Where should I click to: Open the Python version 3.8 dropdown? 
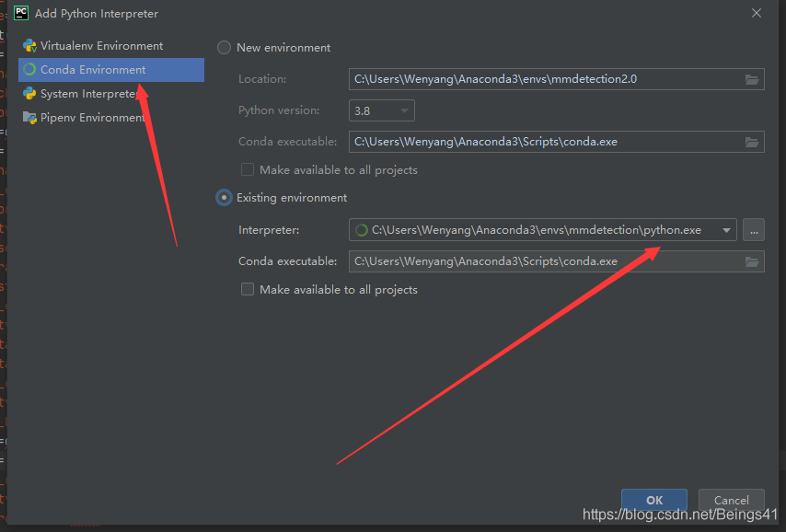tap(381, 110)
